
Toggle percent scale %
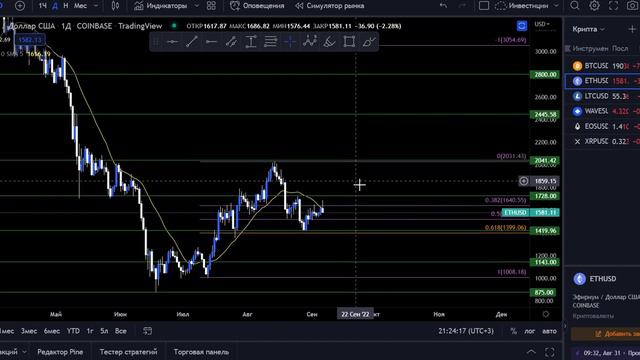513,331
